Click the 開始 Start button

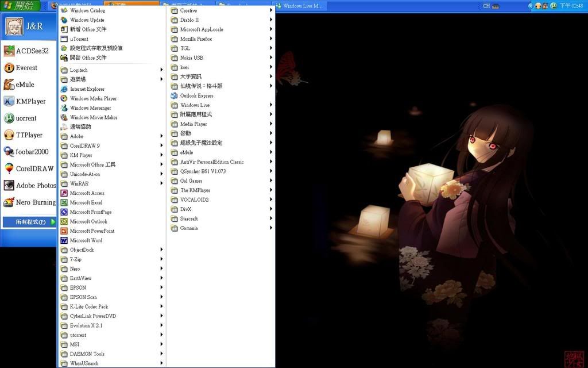pyautogui.click(x=21, y=6)
